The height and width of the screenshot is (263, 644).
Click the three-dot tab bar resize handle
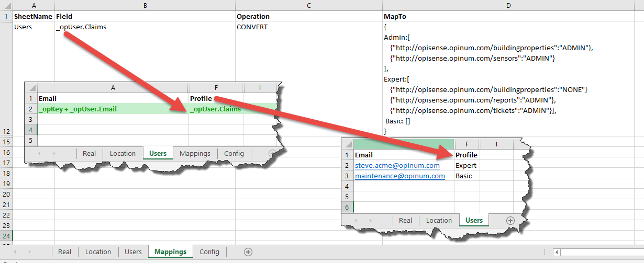tap(545, 252)
